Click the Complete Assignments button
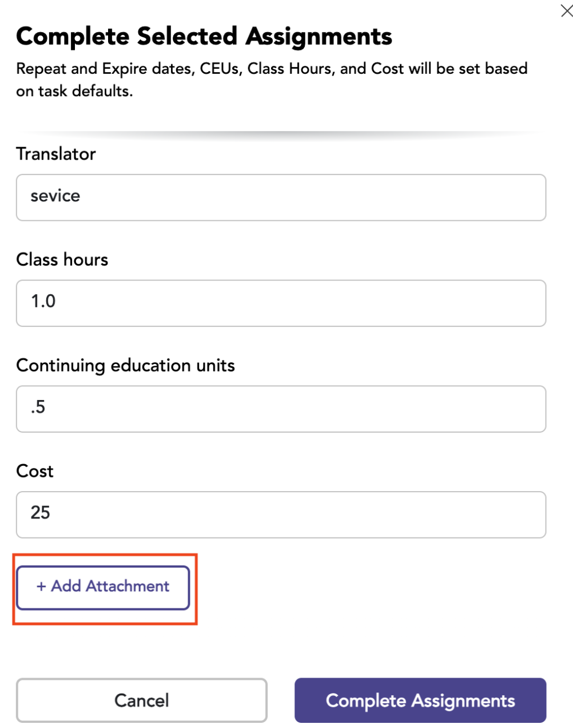 (420, 701)
